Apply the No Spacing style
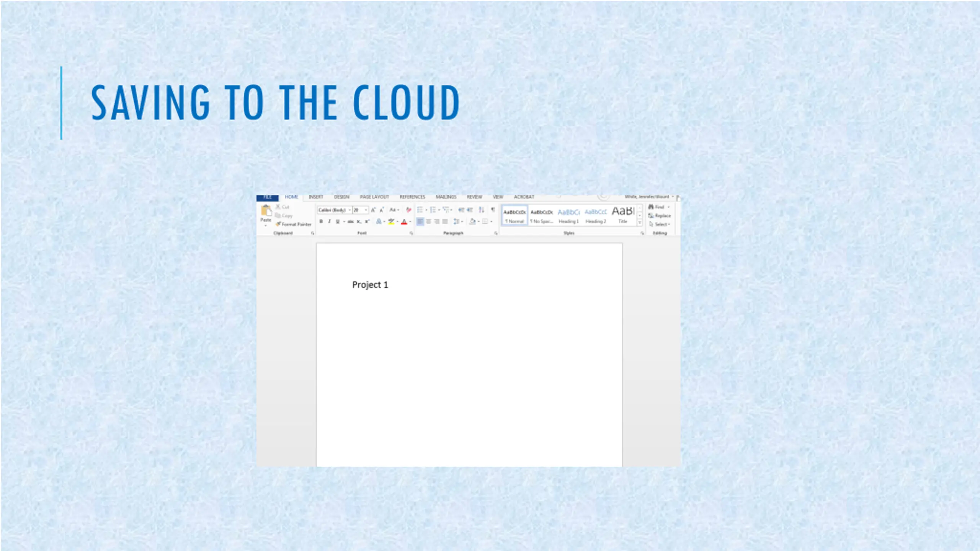Image resolution: width=980 pixels, height=551 pixels. point(542,216)
